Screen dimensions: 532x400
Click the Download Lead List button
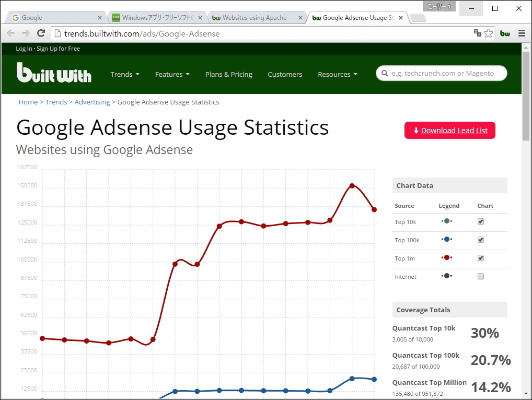click(449, 130)
